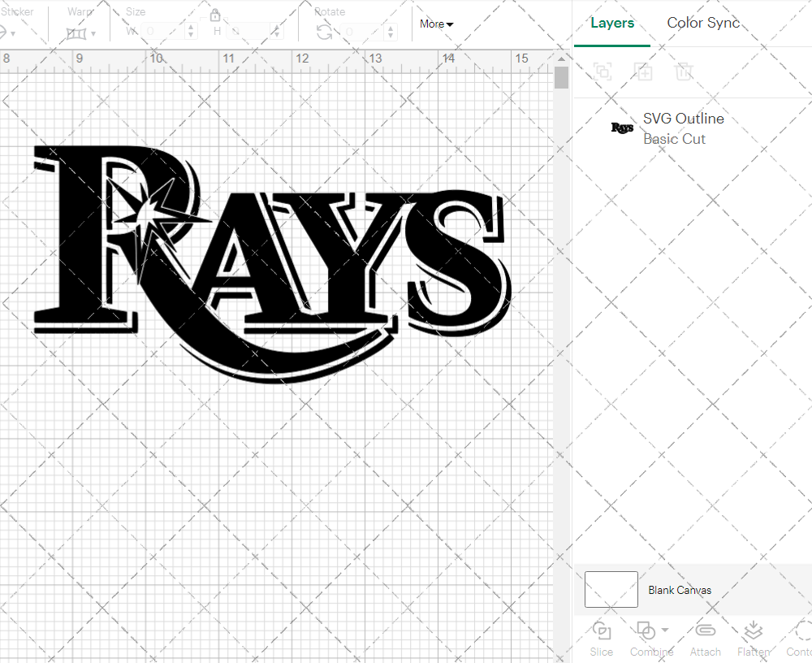The width and height of the screenshot is (812, 663).
Task: Select the SVG Outline layer
Action: point(683,119)
